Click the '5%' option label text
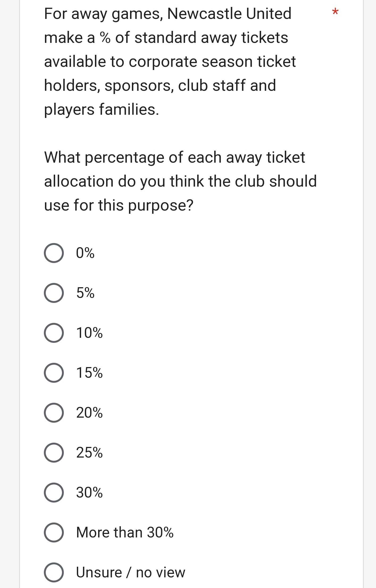Viewport: 376px width, 588px height. (85, 293)
